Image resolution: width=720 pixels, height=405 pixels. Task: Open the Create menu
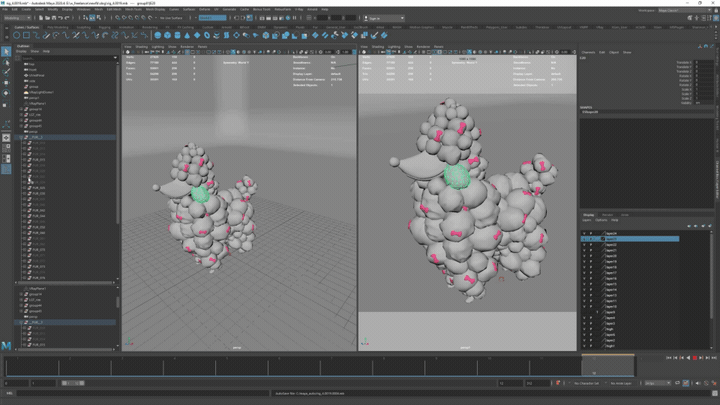[26, 9]
